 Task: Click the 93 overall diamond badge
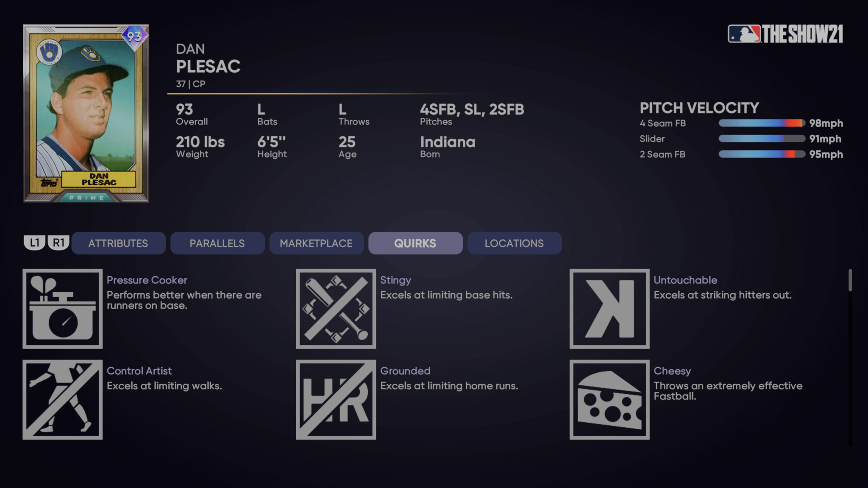tap(134, 37)
